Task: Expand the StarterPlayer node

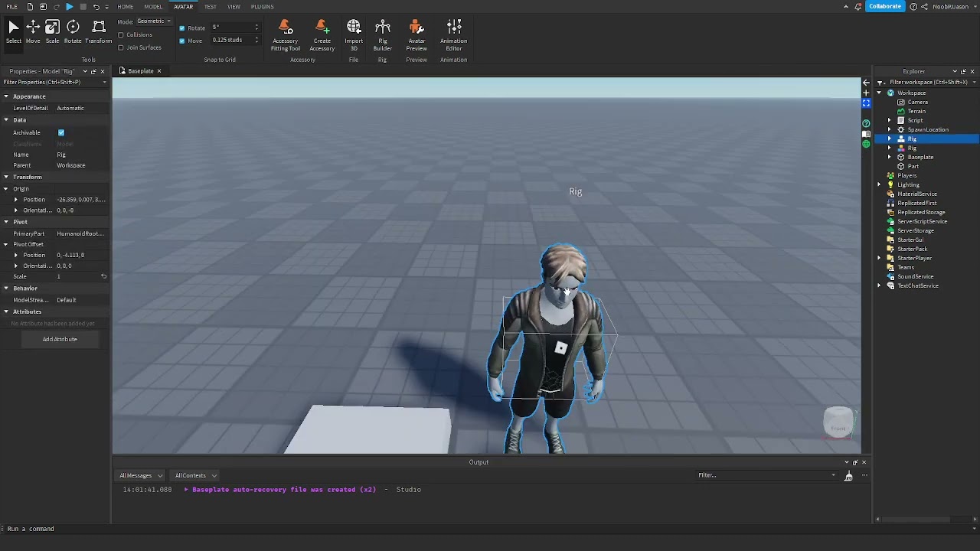Action: [x=880, y=258]
